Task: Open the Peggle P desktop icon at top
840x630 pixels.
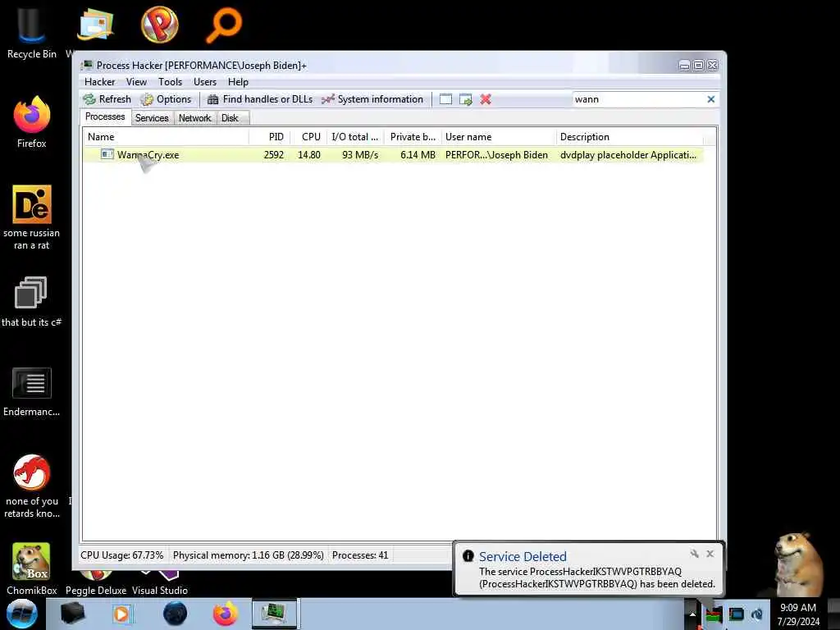Action: tap(160, 24)
